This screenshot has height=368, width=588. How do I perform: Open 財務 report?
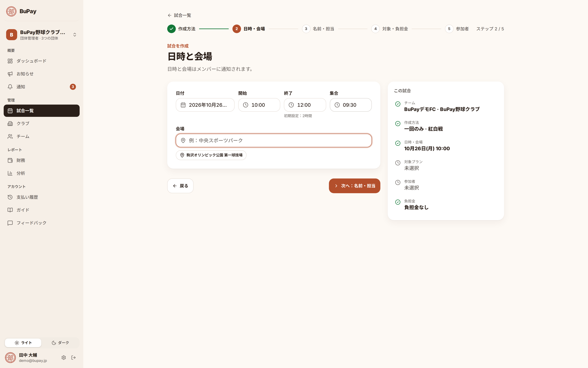click(x=41, y=160)
